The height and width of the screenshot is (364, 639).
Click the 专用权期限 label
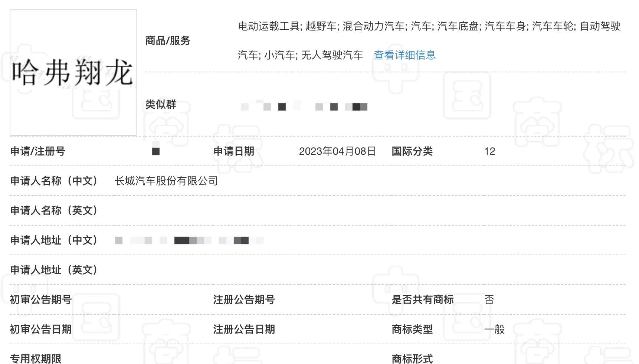point(36,358)
